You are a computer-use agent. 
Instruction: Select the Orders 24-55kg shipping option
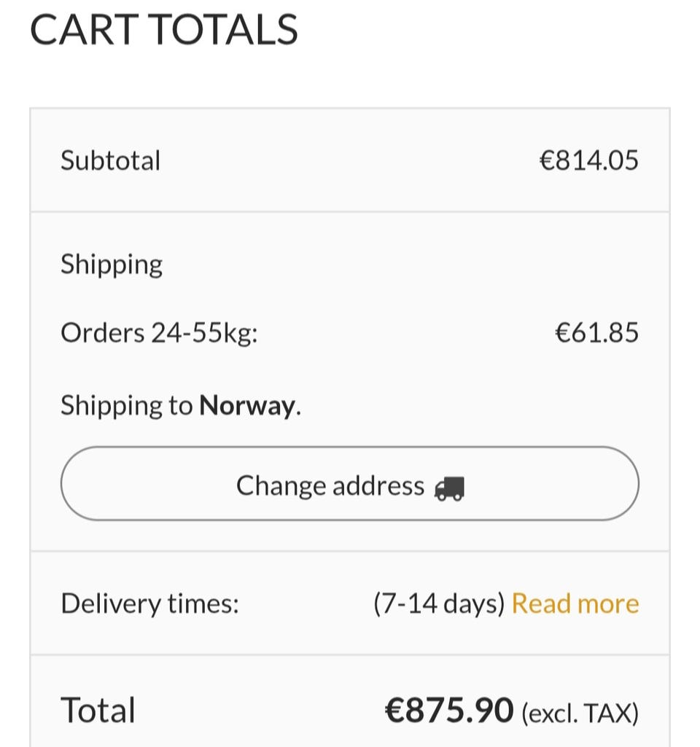[x=159, y=333]
